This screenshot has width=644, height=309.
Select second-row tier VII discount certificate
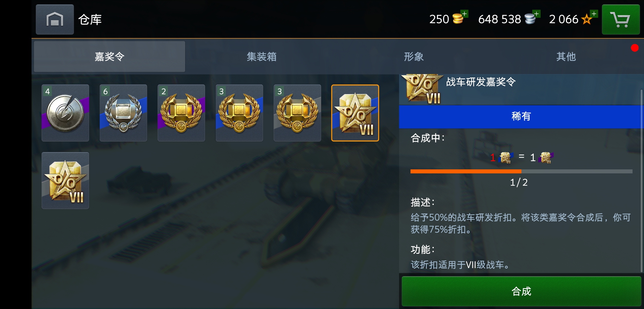click(x=65, y=181)
